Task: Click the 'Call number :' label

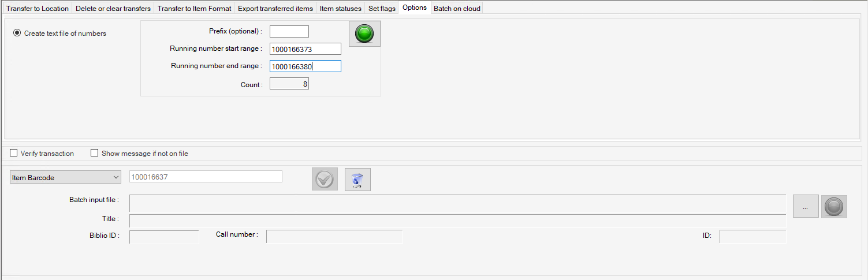Action: 237,234
